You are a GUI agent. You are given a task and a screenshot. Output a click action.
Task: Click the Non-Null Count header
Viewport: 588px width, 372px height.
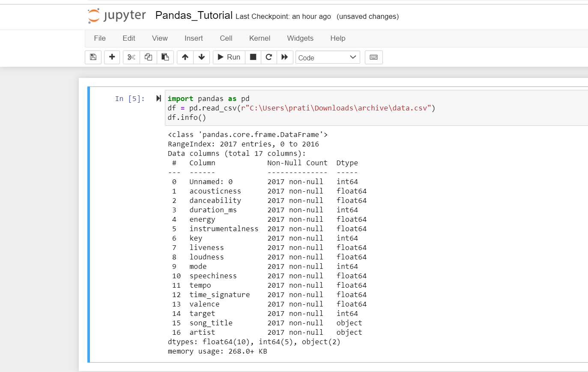point(297,163)
